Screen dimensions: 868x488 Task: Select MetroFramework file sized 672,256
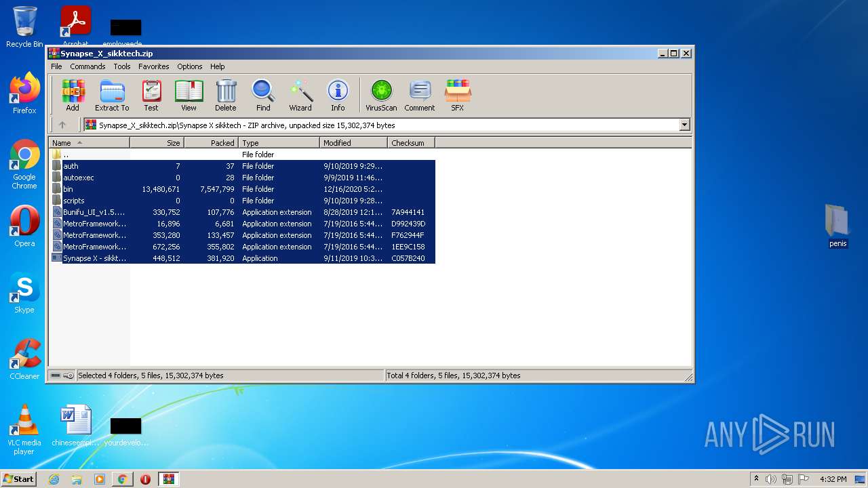pyautogui.click(x=242, y=247)
